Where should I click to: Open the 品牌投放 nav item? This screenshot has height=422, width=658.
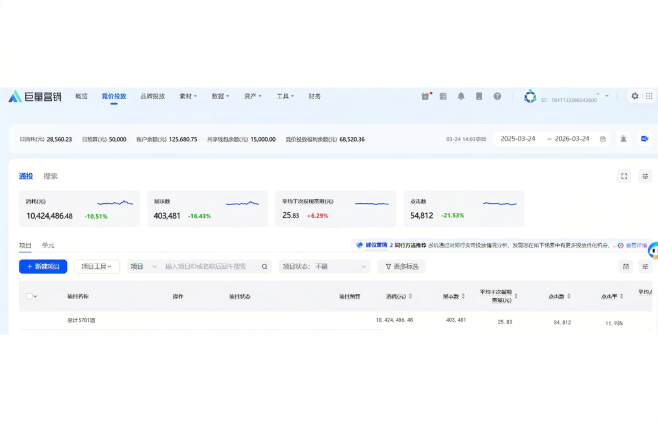click(153, 96)
